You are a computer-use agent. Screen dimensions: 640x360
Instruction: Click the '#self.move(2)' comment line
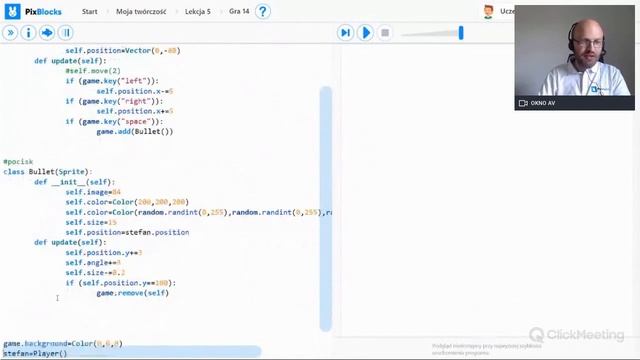(x=93, y=71)
